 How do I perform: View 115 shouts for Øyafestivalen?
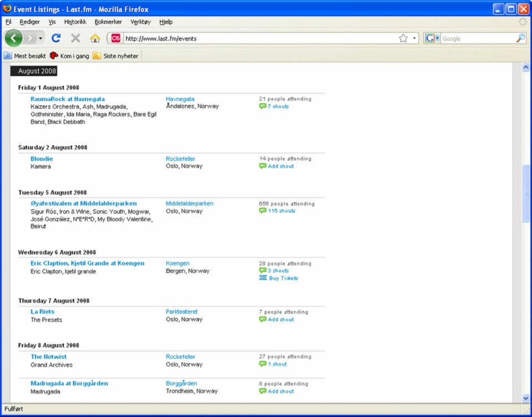click(282, 211)
